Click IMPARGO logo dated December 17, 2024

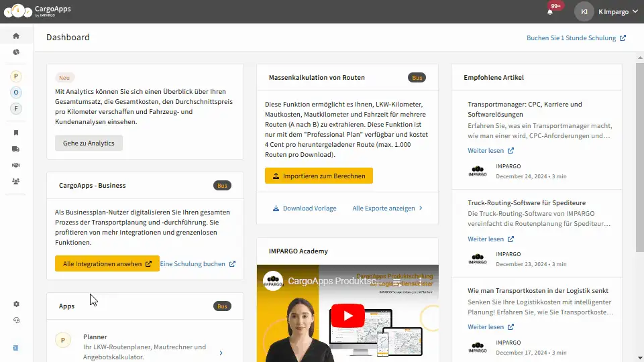[x=478, y=347]
